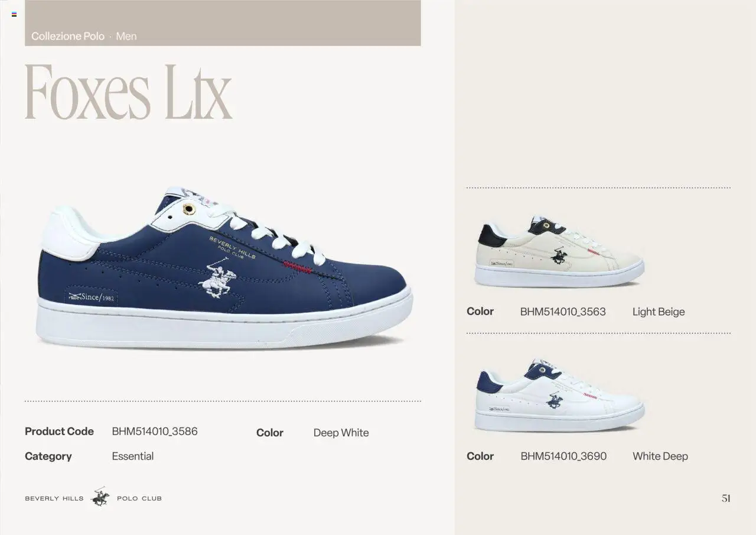
Task: Click the Men section label
Action: click(126, 36)
